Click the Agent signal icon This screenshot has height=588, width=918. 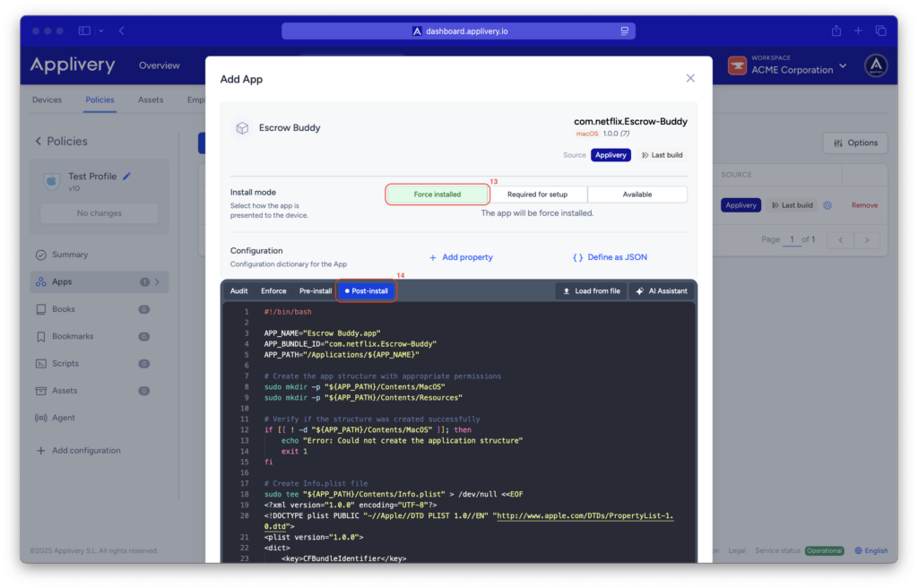41,419
